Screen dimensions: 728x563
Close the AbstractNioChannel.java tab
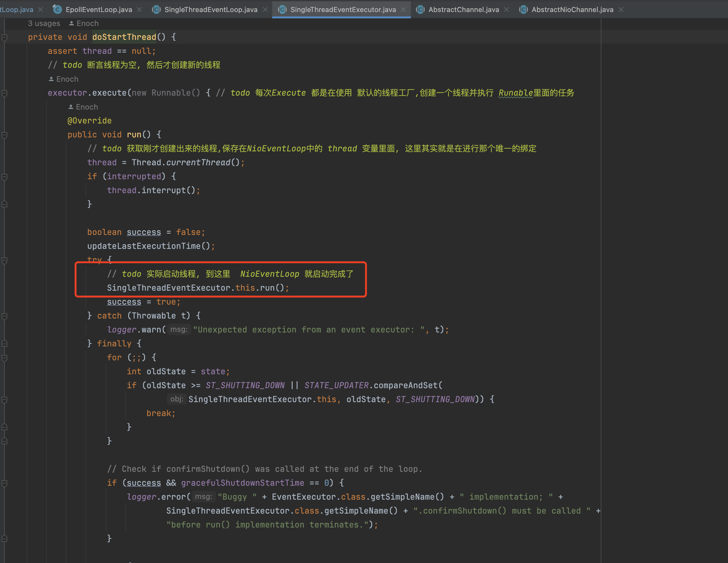point(621,10)
